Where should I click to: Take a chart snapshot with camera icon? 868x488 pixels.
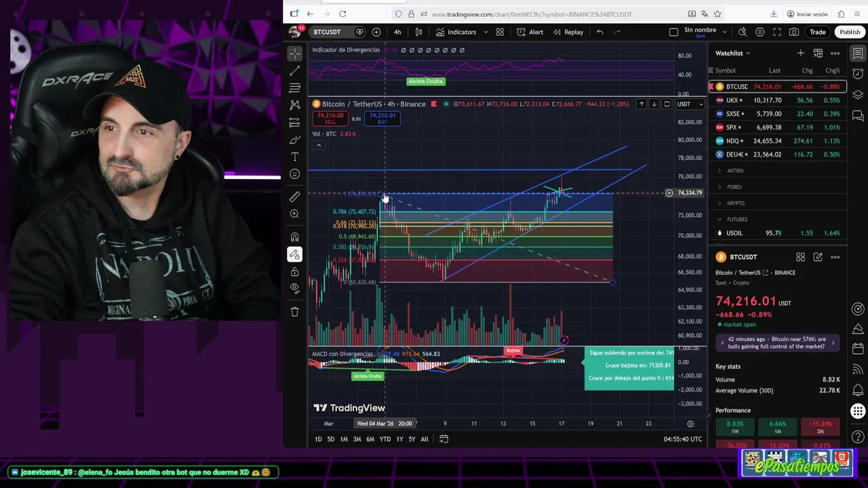pos(794,32)
